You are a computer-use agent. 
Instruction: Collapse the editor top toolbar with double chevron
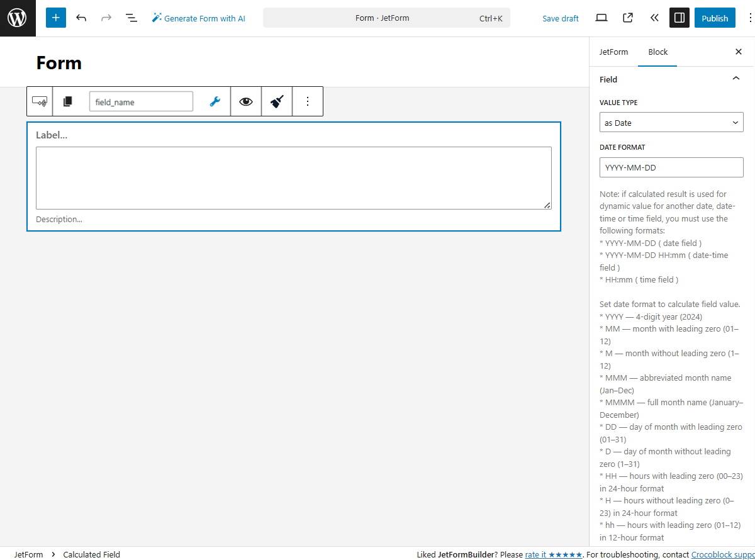click(654, 18)
